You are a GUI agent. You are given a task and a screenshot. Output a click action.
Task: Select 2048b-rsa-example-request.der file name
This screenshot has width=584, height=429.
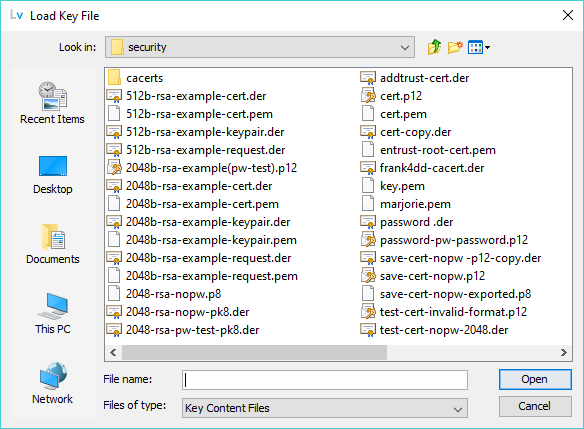click(209, 258)
